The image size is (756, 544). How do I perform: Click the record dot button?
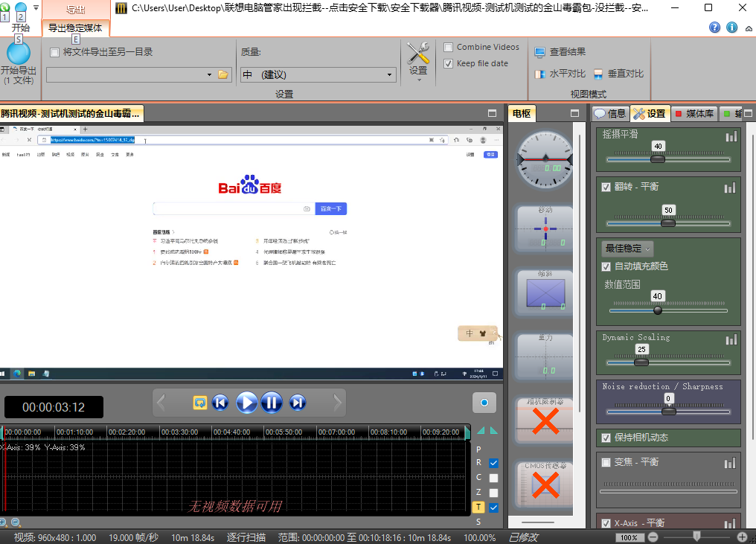click(484, 403)
